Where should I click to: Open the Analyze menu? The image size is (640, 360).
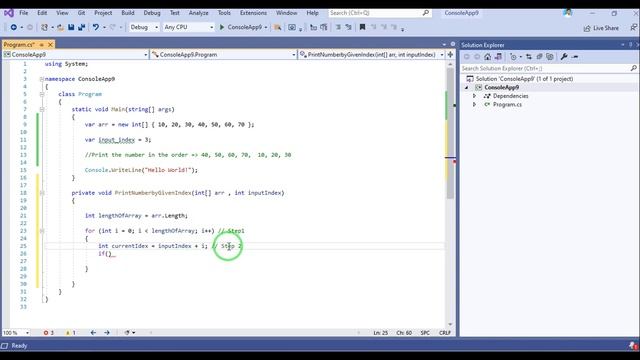point(198,13)
